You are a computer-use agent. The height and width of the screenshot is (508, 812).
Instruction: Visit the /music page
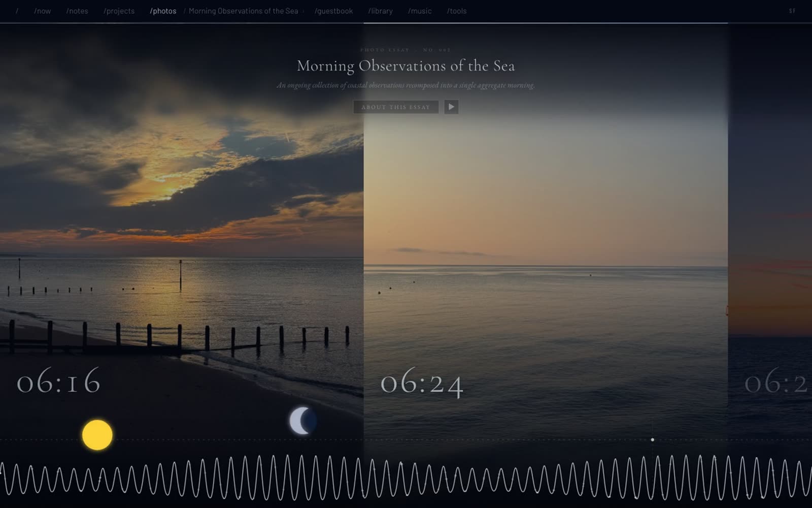[x=420, y=11]
